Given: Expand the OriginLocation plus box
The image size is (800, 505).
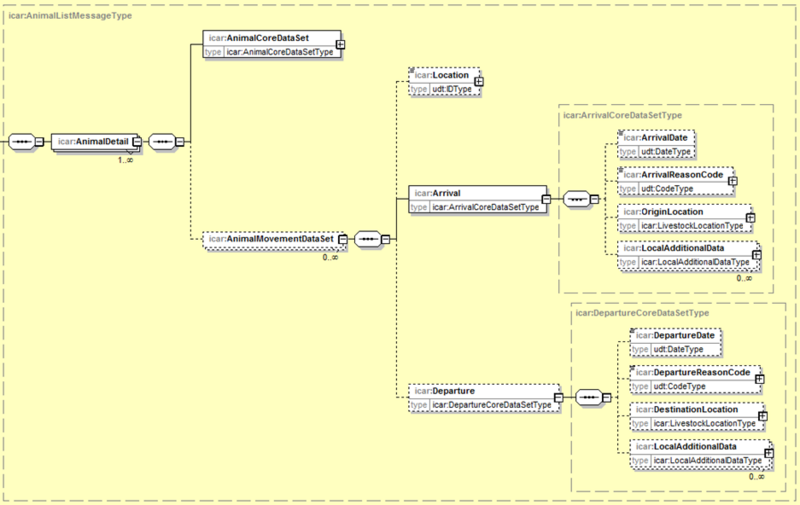Looking at the screenshot, I should [x=750, y=218].
